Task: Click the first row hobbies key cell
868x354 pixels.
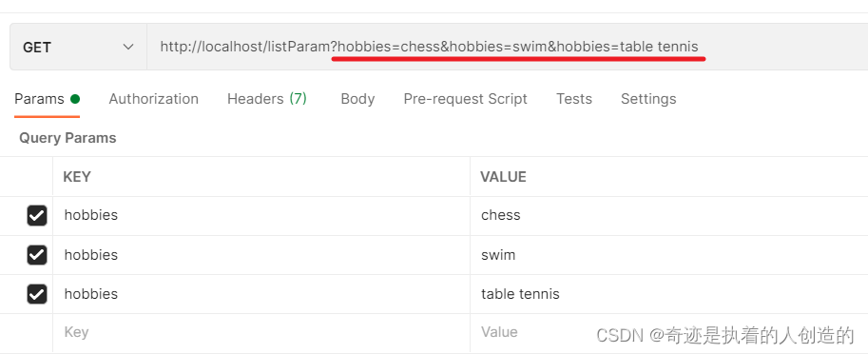Action: coord(261,215)
